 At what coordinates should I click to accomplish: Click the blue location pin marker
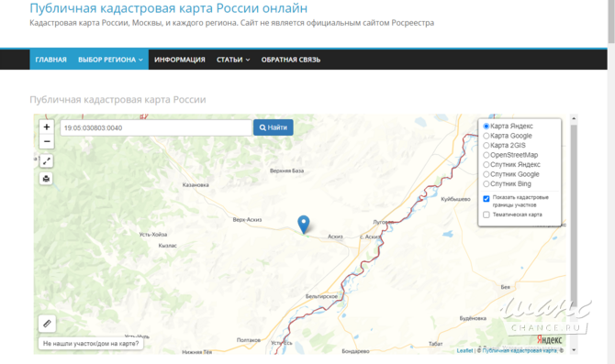click(x=303, y=225)
